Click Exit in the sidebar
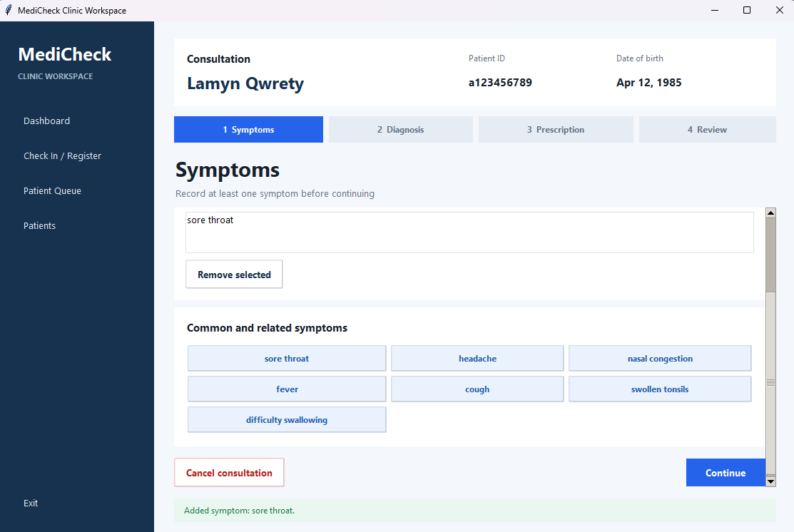This screenshot has height=532, width=794. click(31, 503)
